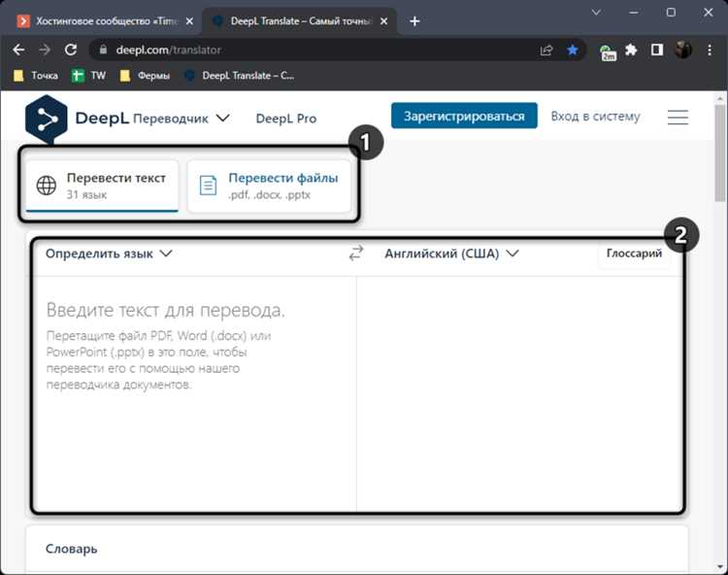The height and width of the screenshot is (575, 728).
Task: Minimize the browser window
Action: click(634, 13)
